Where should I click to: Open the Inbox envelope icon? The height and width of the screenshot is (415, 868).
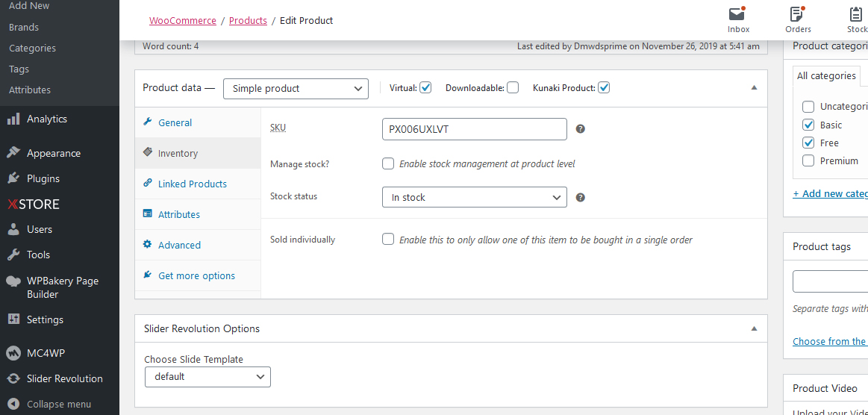(x=736, y=14)
